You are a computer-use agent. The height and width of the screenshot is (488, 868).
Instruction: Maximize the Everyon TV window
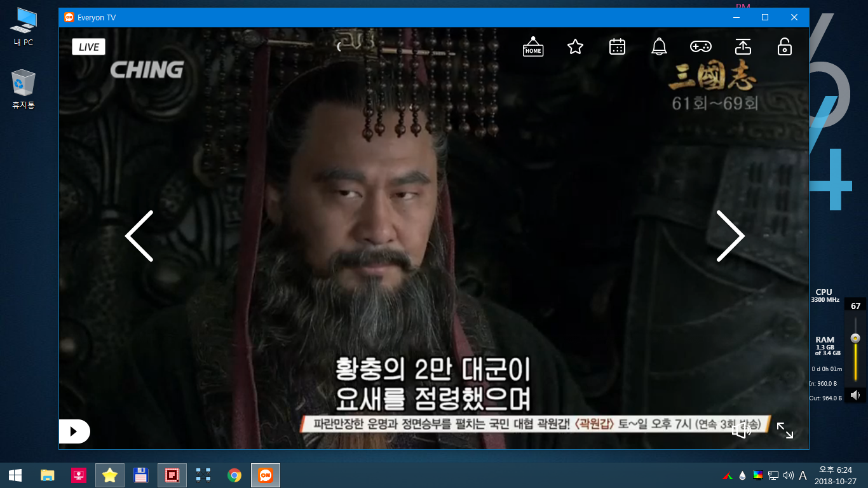(x=765, y=17)
